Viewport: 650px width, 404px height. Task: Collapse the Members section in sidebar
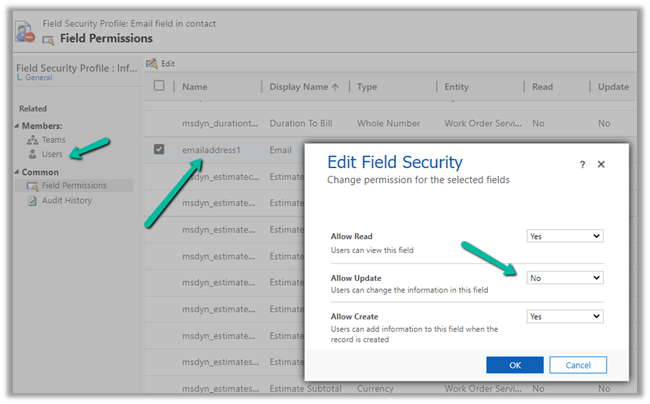coord(16,125)
